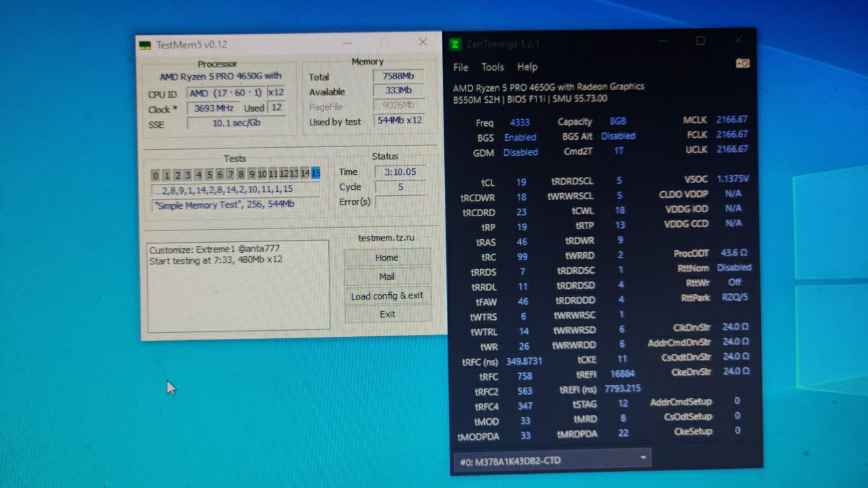
Task: Click the testmem.tz.ru link text
Action: pos(387,238)
